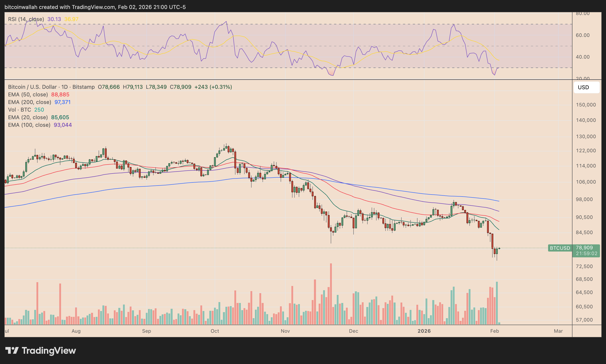Viewport: 606px width, 364px height.
Task: Click the Feb label on the time axis
Action: [x=495, y=331]
